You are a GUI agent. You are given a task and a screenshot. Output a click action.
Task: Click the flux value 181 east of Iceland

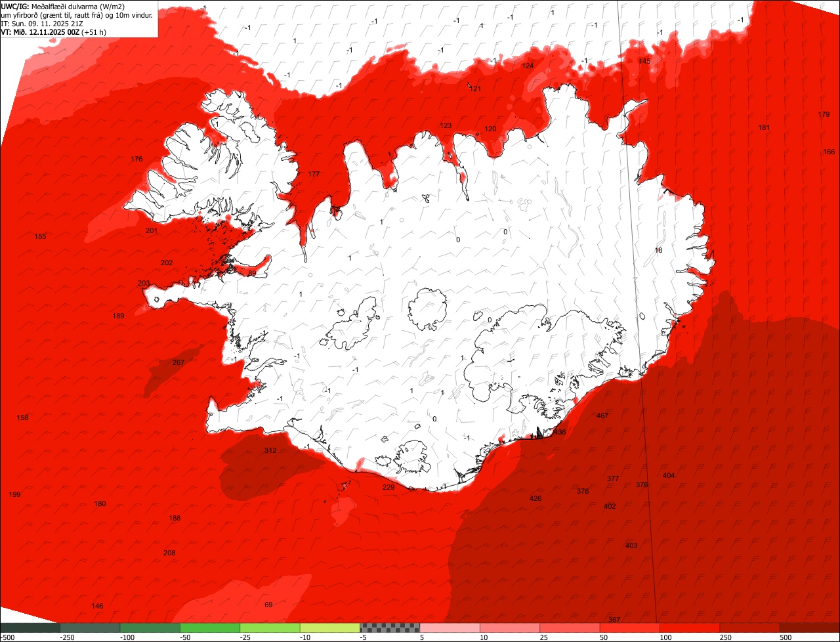point(764,127)
